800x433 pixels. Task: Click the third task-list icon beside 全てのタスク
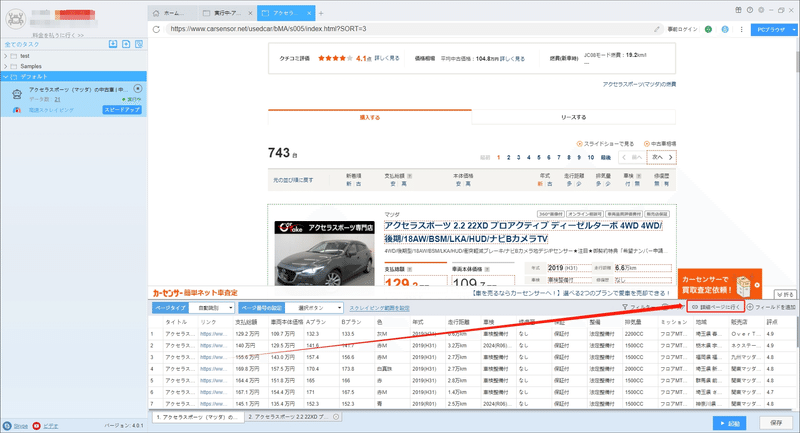coord(139,44)
